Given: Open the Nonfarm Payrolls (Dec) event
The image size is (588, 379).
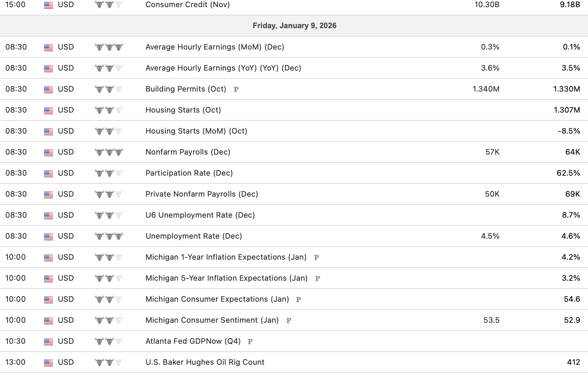Looking at the screenshot, I should [188, 152].
